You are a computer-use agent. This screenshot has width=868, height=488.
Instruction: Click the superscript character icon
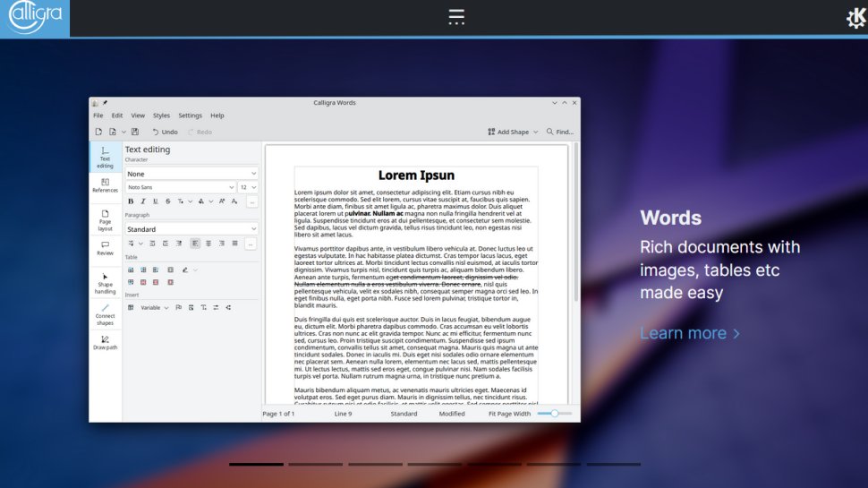(222, 201)
